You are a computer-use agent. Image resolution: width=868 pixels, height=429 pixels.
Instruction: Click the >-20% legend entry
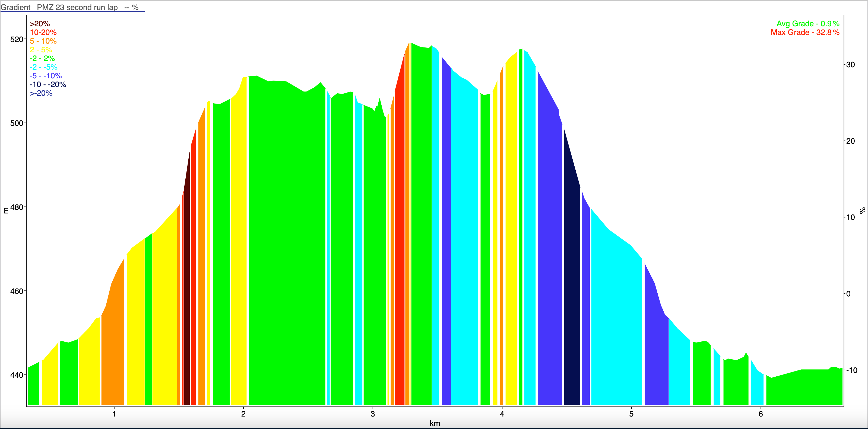(x=41, y=93)
